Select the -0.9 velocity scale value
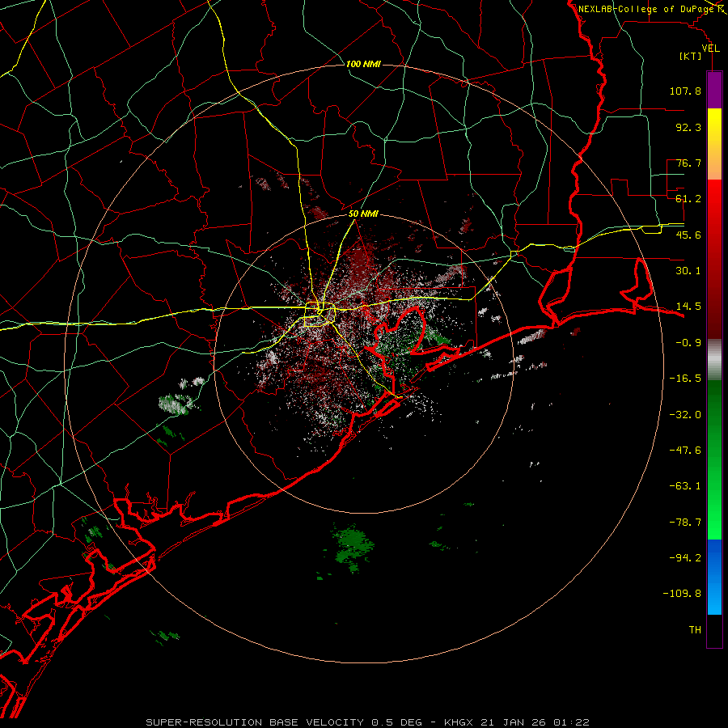728x728 pixels. coord(688,343)
